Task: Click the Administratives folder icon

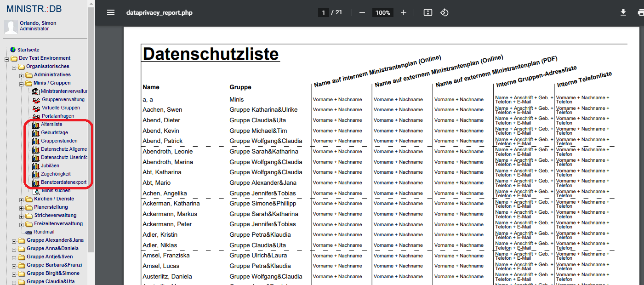Action: pos(29,75)
